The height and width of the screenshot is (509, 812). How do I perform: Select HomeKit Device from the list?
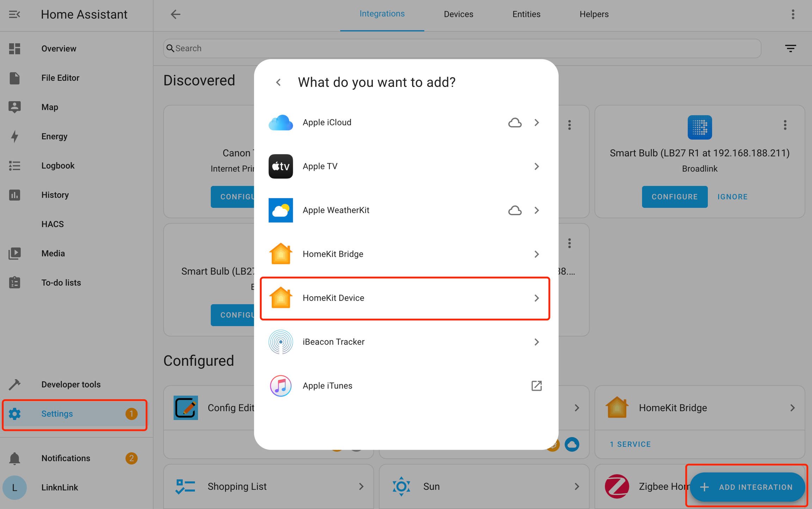(x=405, y=298)
